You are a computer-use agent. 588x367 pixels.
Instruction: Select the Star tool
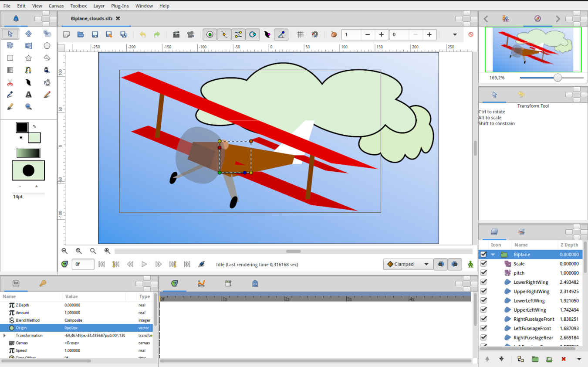pos(28,58)
